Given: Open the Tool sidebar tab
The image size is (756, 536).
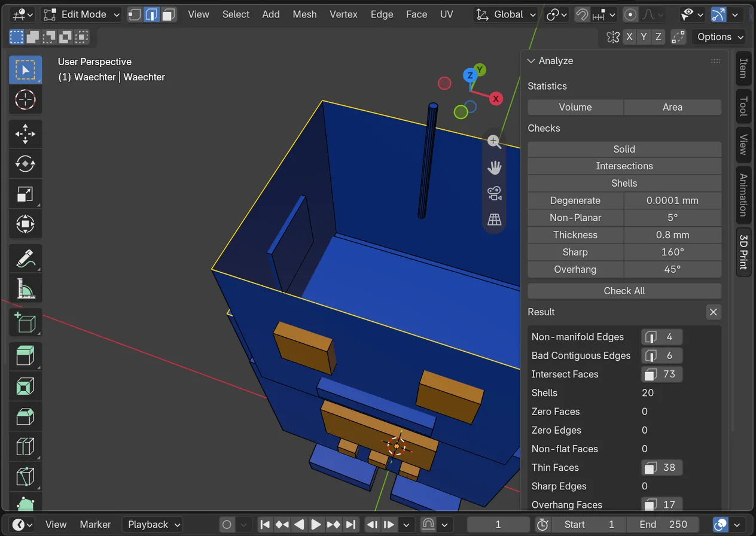Looking at the screenshot, I should click(x=743, y=106).
